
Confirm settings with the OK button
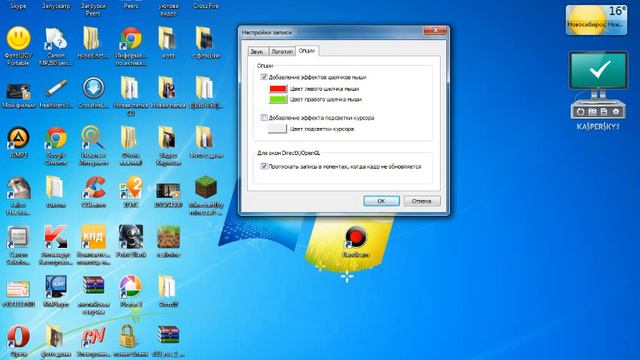pos(381,201)
